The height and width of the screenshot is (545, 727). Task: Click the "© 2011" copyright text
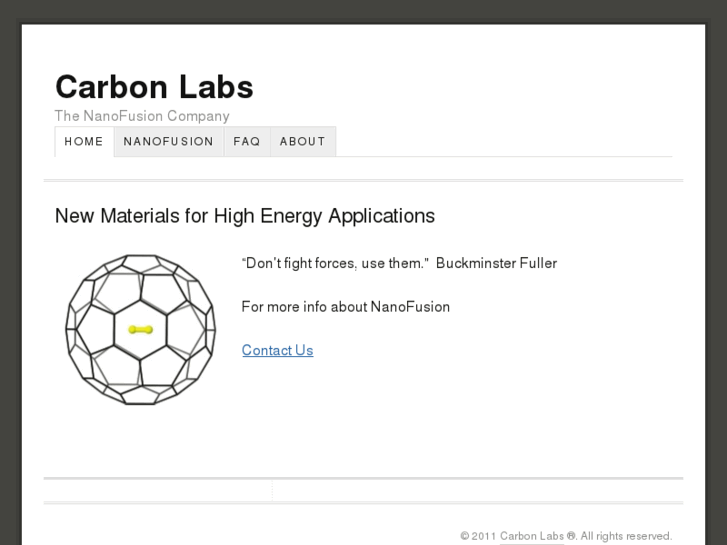point(478,536)
